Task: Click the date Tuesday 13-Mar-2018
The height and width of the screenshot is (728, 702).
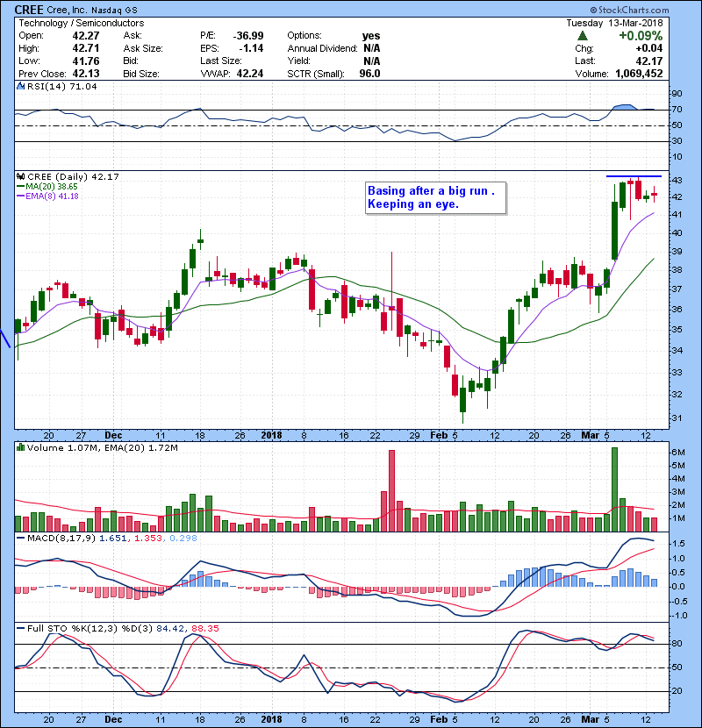Action: click(x=614, y=23)
